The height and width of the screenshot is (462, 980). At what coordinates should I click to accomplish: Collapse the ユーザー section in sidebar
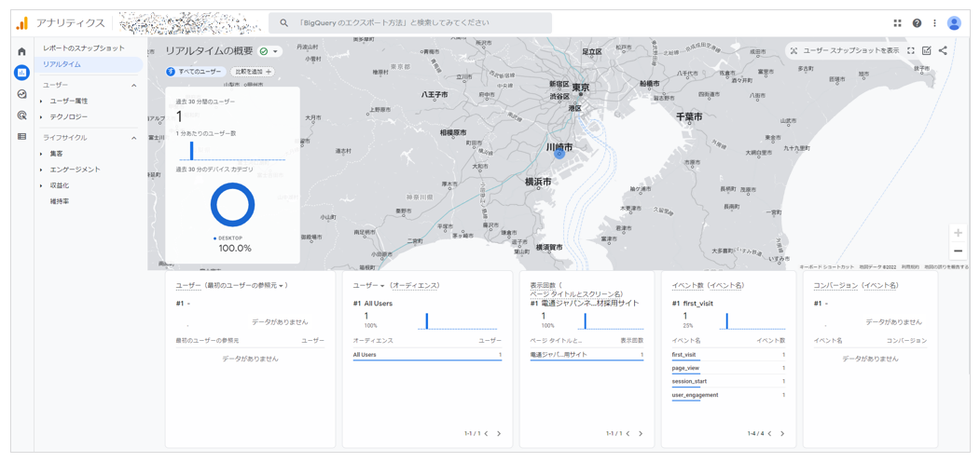[x=133, y=86]
